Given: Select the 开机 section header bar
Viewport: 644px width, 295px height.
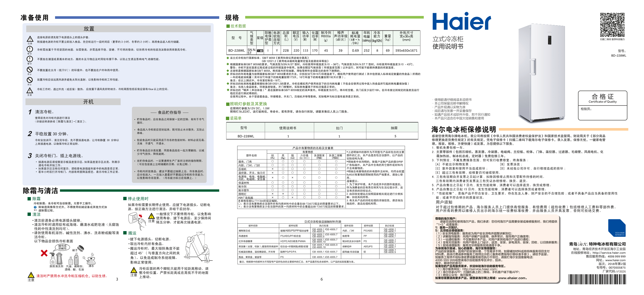Looking at the screenshot, I should click(73, 102).
